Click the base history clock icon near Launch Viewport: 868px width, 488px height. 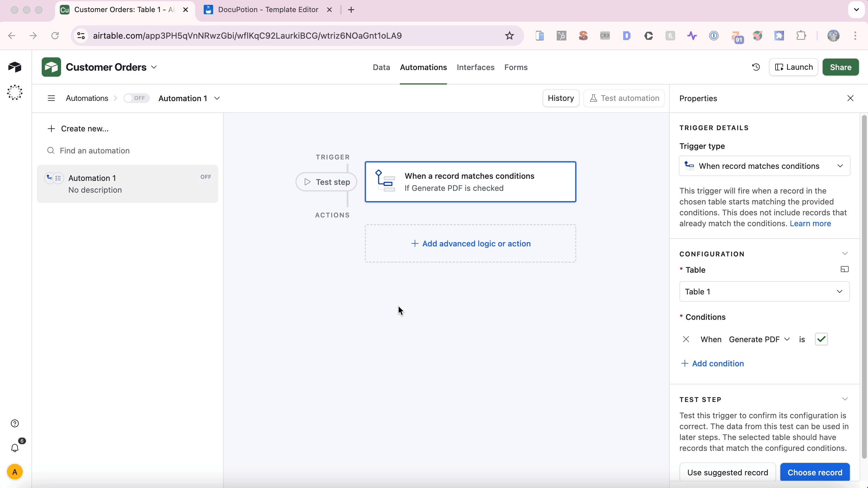pos(756,67)
